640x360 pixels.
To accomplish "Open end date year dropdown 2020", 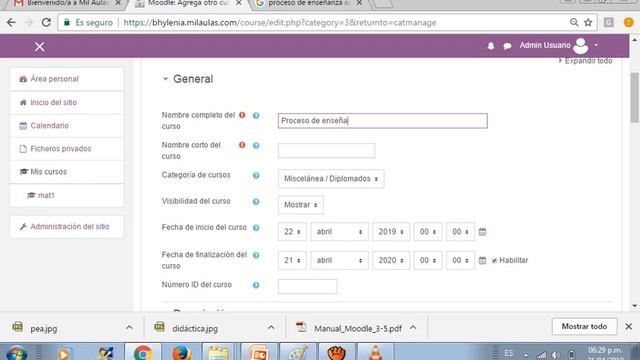I will [x=391, y=260].
